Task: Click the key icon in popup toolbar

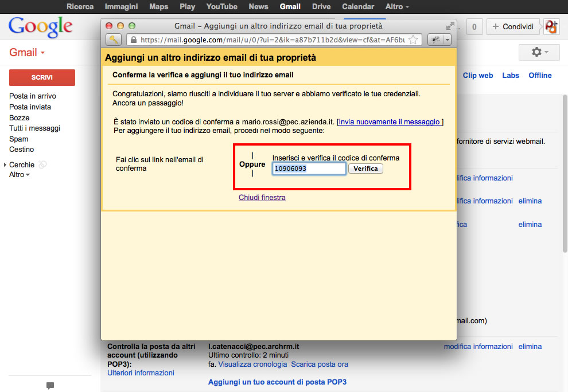Action: coord(114,40)
